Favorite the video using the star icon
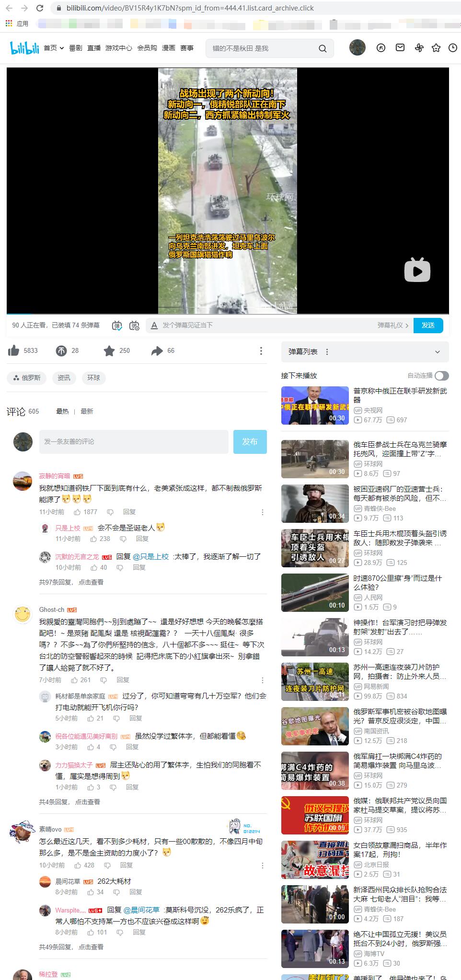Viewport: 461px width, 980px height. click(109, 351)
